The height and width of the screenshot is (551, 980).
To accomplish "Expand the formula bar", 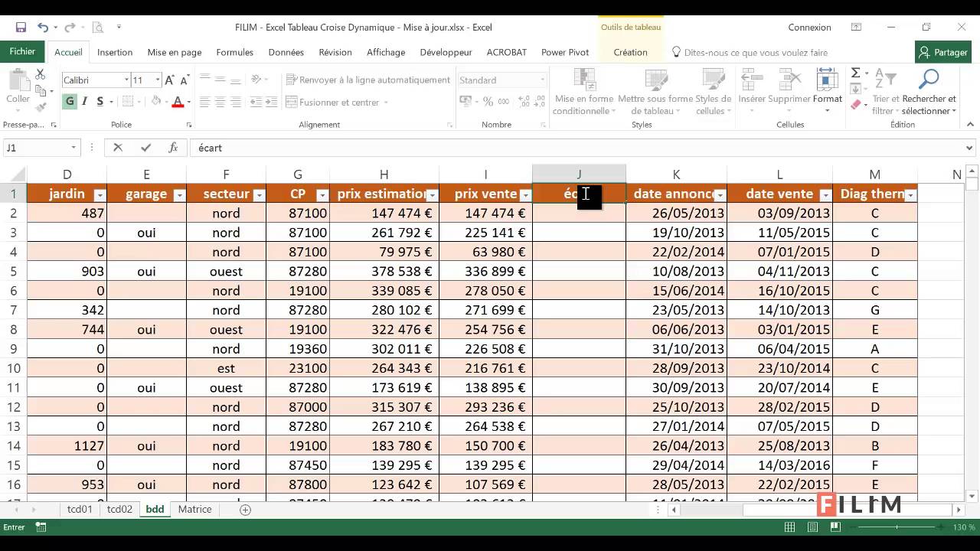I will 970,148.
